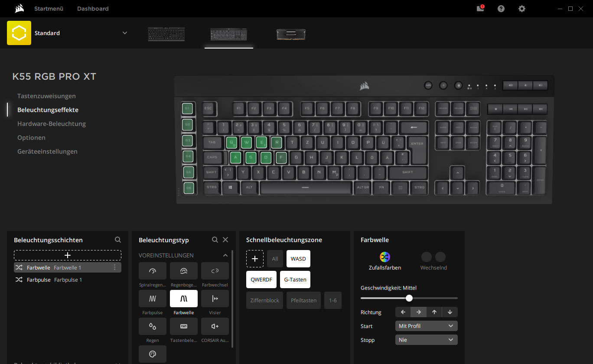
Task: Open the Standard profile dropdown
Action: (125, 33)
